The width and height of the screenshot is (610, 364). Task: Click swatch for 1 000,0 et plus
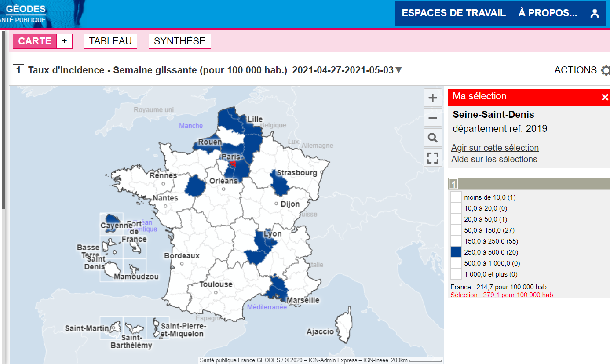tap(456, 274)
